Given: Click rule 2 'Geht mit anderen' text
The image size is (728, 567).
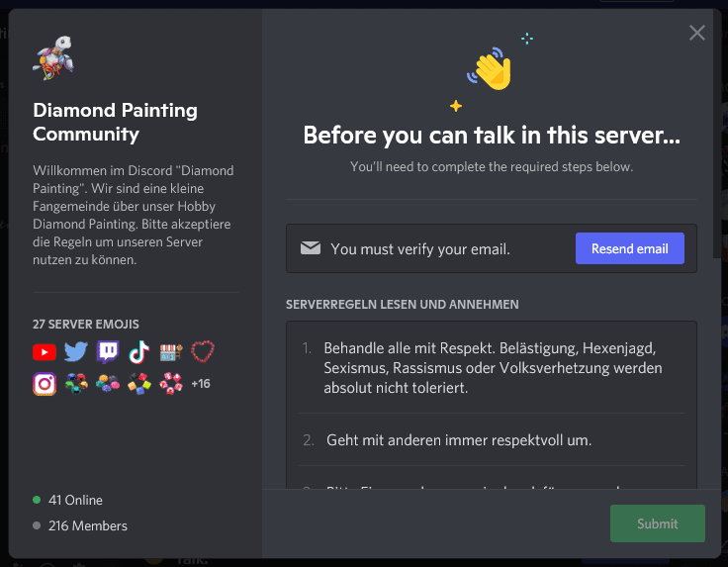Looking at the screenshot, I should [459, 439].
